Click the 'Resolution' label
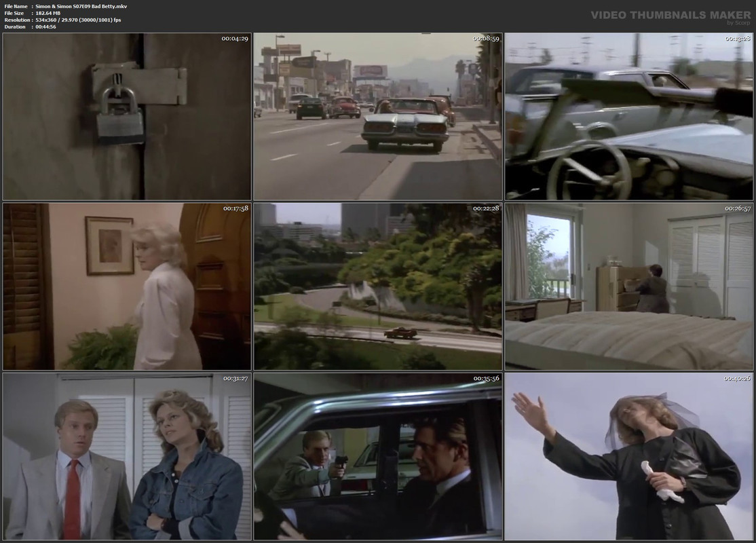Viewport: 756px width, 543px height. (x=17, y=20)
